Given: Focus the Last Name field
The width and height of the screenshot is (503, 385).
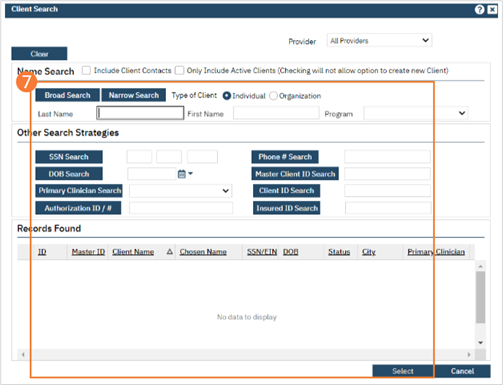Looking at the screenshot, I should click(140, 113).
